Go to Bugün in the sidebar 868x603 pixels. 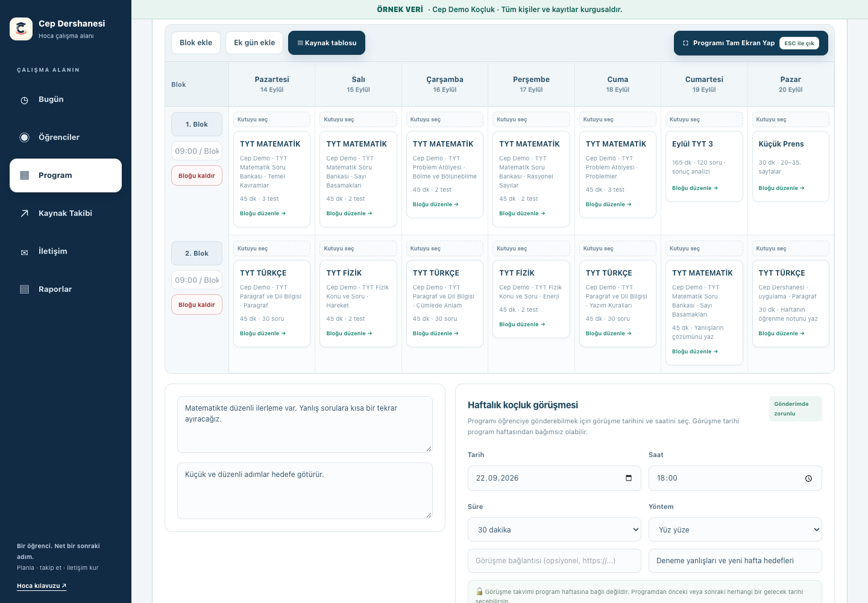point(66,99)
